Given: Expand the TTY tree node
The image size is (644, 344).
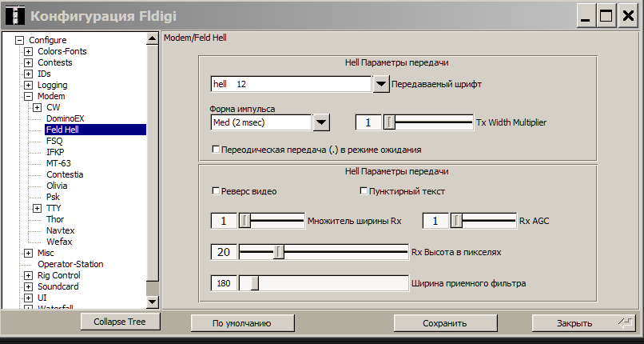Looking at the screenshot, I should coord(37,208).
